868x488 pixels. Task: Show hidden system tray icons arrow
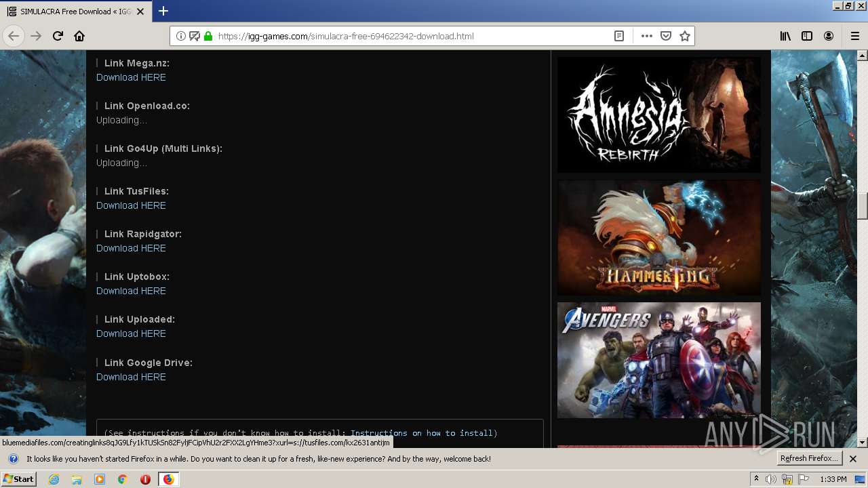click(756, 479)
